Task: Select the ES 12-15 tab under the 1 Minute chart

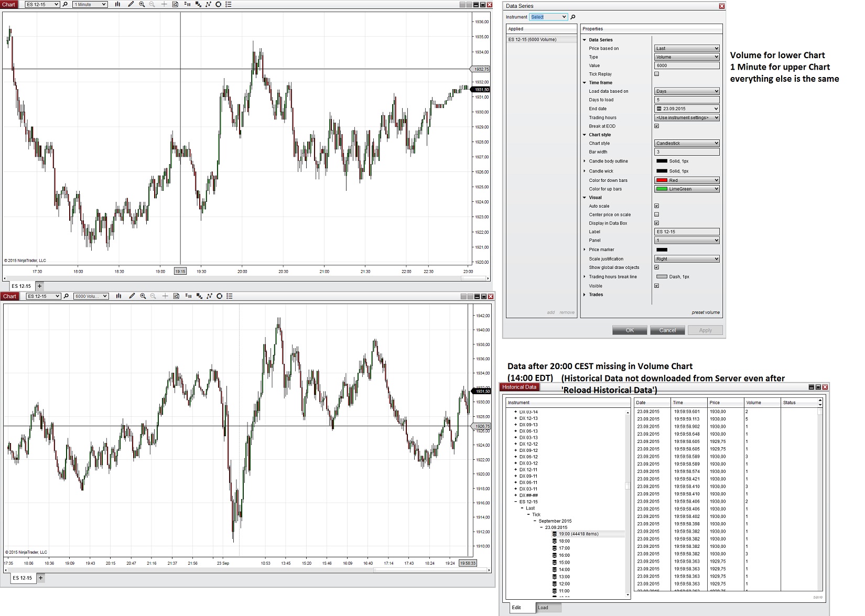Action: pos(21,286)
